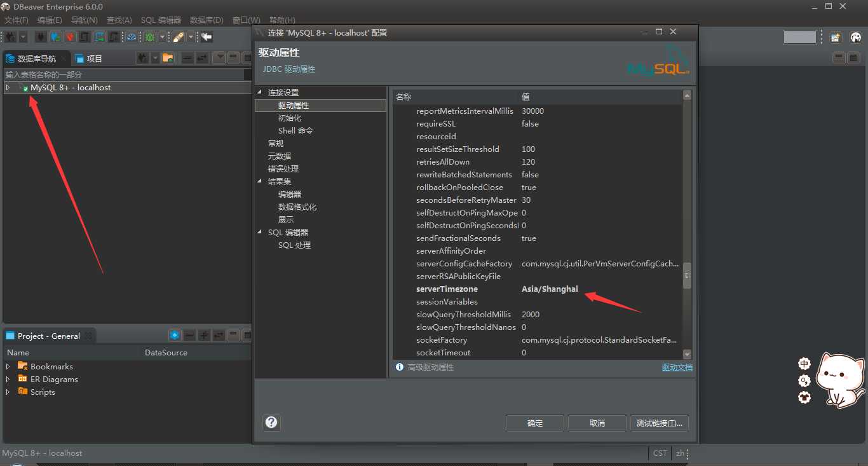Click the blue dashboard gauge toolbar icon
Viewport: 868px width, 466px height.
[132, 37]
